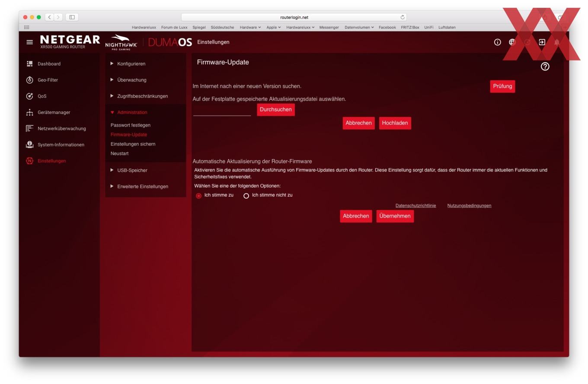Viewport: 588px width, 384px height.
Task: Open the Apple bookmark dropdown
Action: [273, 27]
